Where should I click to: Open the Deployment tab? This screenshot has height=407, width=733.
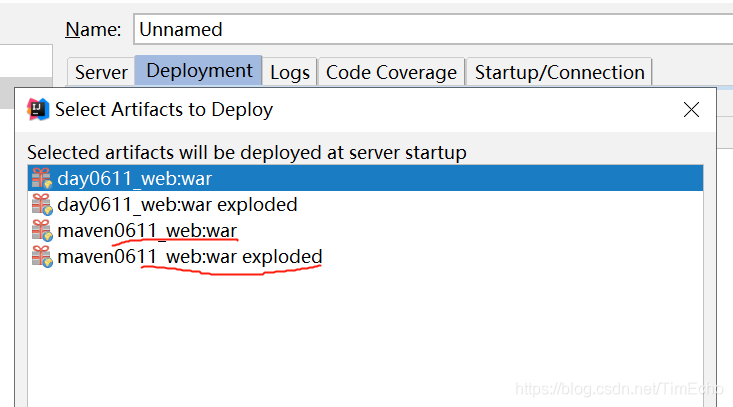click(199, 71)
